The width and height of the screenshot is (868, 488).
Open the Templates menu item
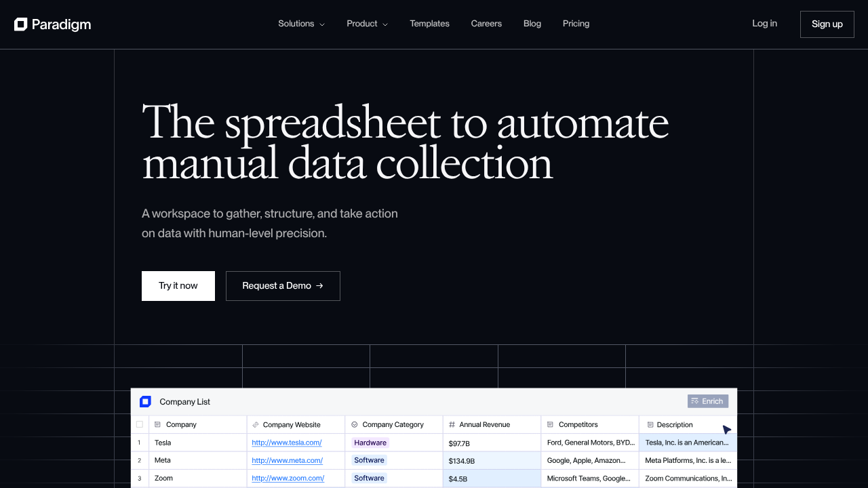[429, 24]
